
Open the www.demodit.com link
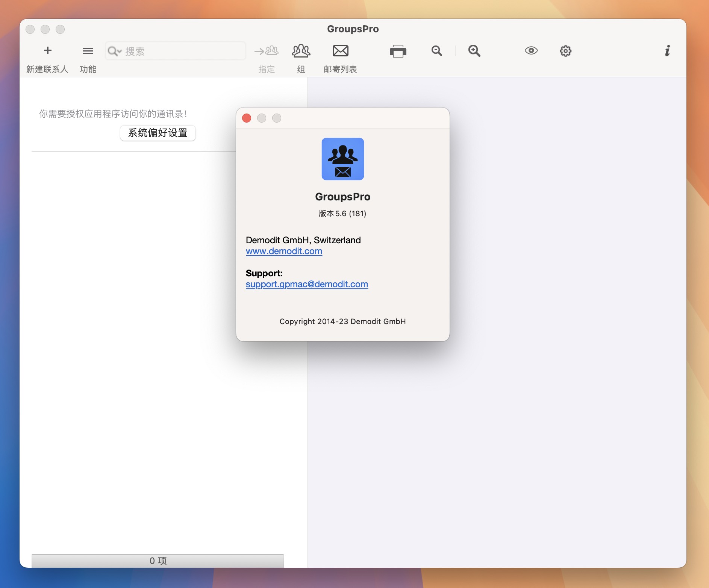pyautogui.click(x=284, y=251)
